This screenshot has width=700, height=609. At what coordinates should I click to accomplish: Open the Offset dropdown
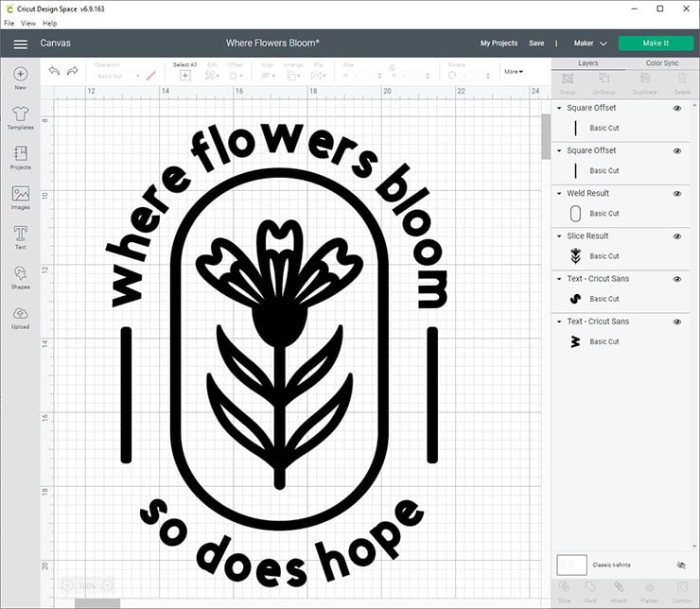[236, 76]
